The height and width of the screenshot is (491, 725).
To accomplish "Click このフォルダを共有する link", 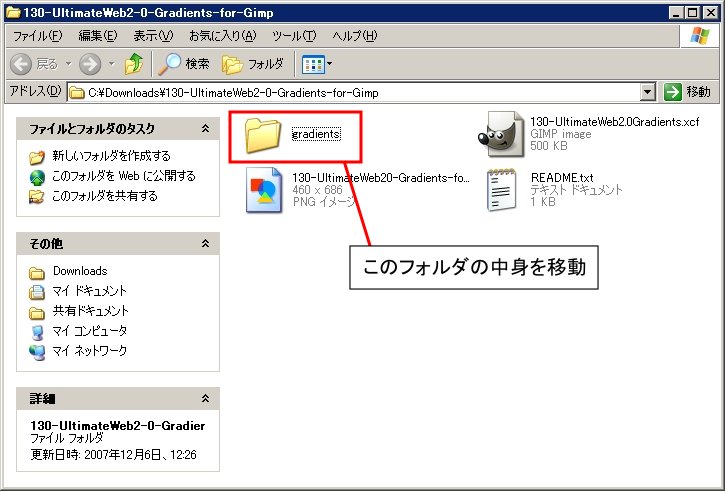I will click(x=104, y=196).
